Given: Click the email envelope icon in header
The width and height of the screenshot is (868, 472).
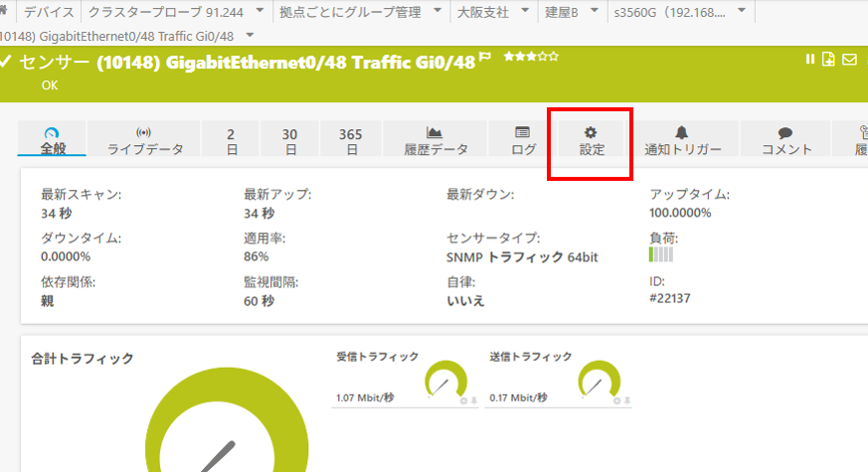Looking at the screenshot, I should coord(849,60).
